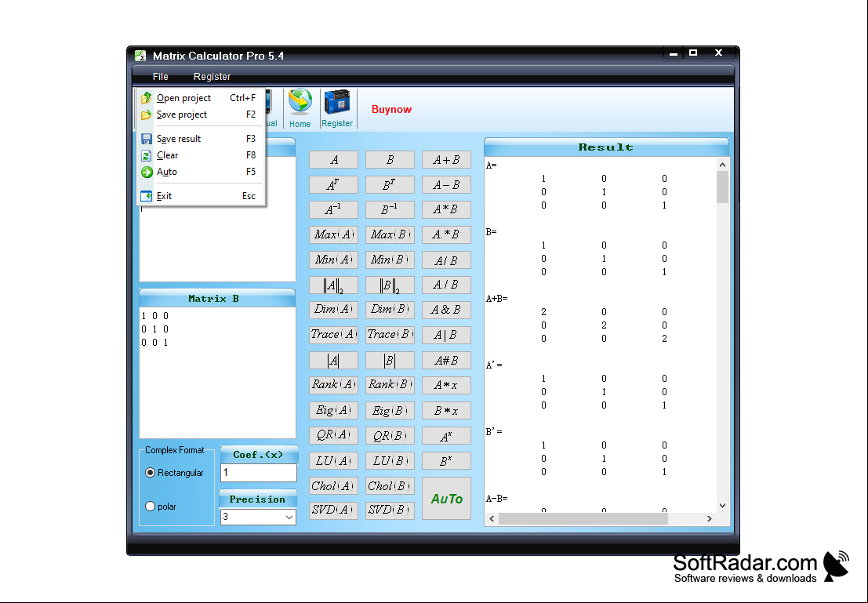The image size is (868, 603).
Task: Click the B to the x power button
Action: 446,461
